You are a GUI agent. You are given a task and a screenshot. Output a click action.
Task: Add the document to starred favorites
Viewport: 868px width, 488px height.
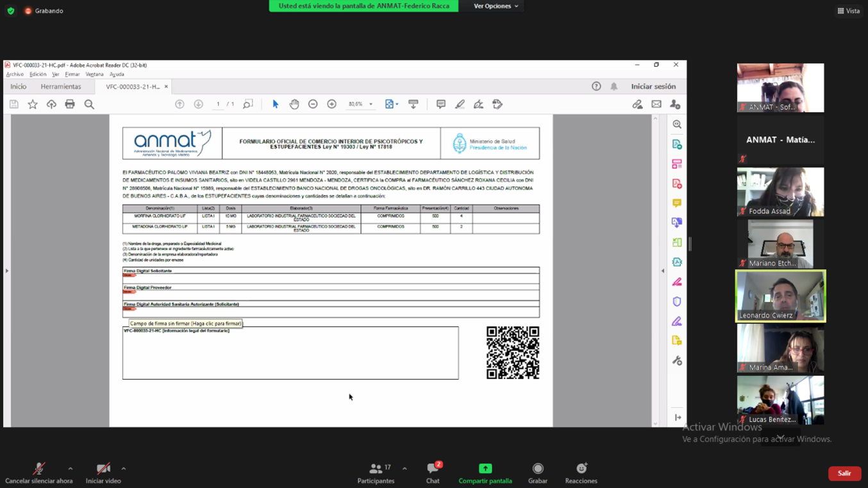(x=33, y=104)
